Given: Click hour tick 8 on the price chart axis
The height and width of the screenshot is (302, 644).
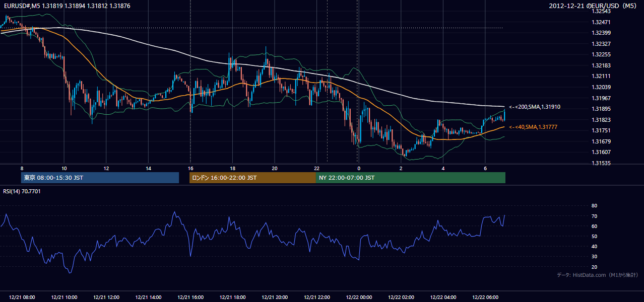Looking at the screenshot, I should coord(22,168).
